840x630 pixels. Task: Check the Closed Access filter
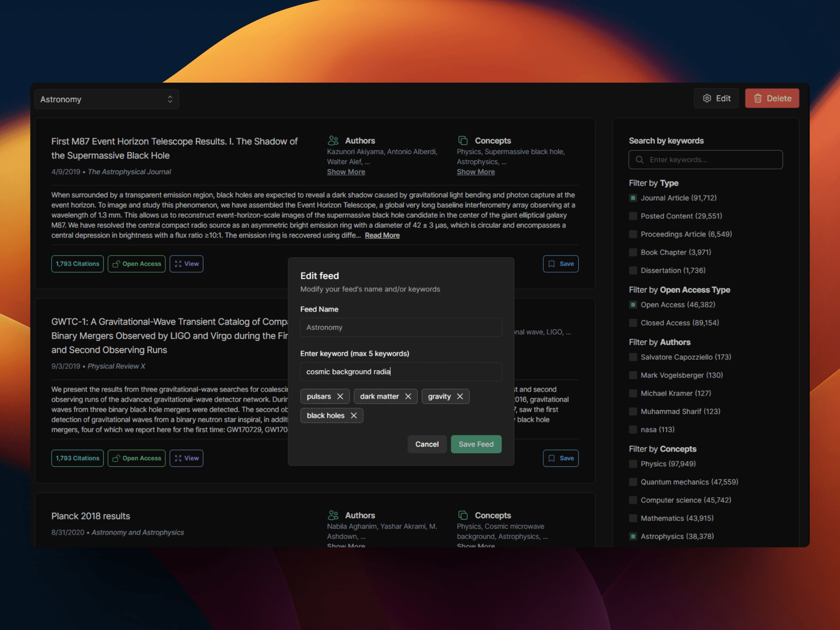tap(633, 323)
